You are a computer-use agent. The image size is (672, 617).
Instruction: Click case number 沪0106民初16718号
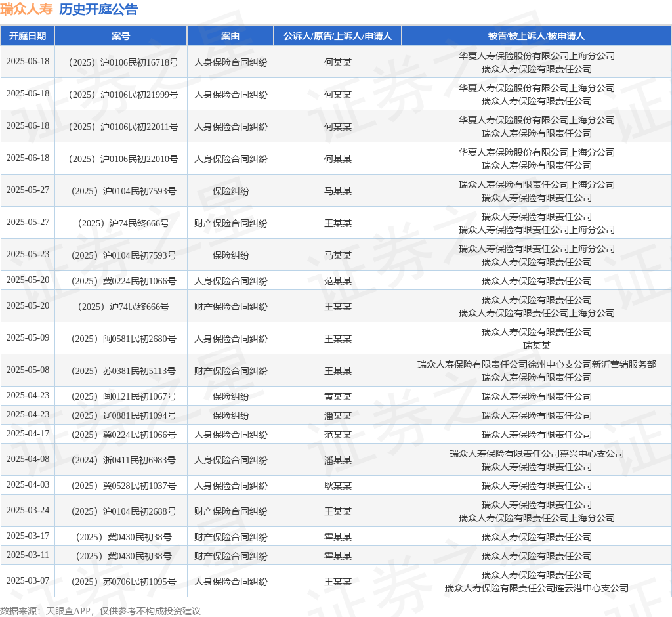(123, 62)
